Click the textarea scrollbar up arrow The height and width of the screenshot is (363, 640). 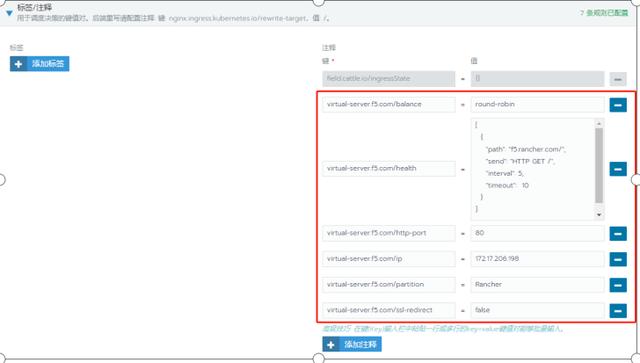click(x=599, y=123)
